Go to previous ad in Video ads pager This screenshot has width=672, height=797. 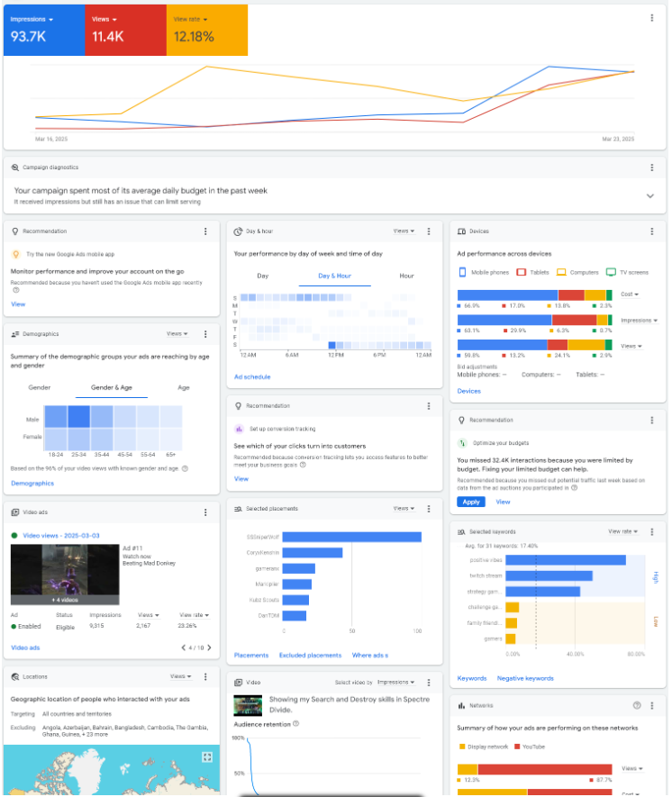pyautogui.click(x=184, y=648)
